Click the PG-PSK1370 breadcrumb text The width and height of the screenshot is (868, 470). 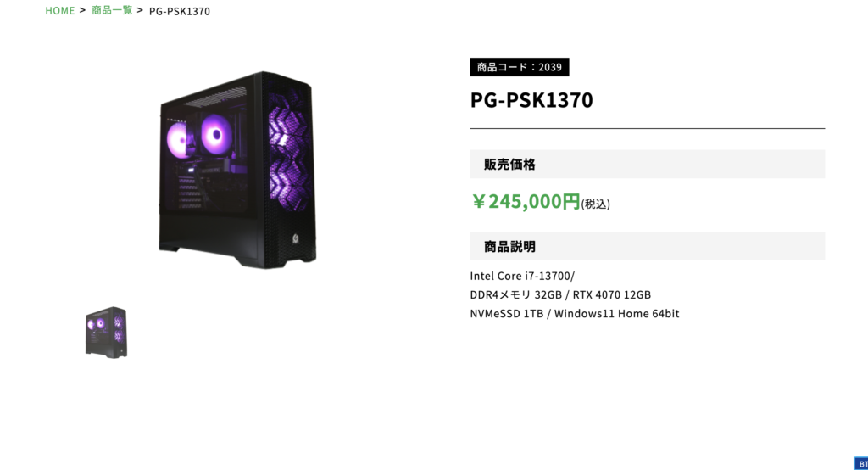tap(180, 11)
